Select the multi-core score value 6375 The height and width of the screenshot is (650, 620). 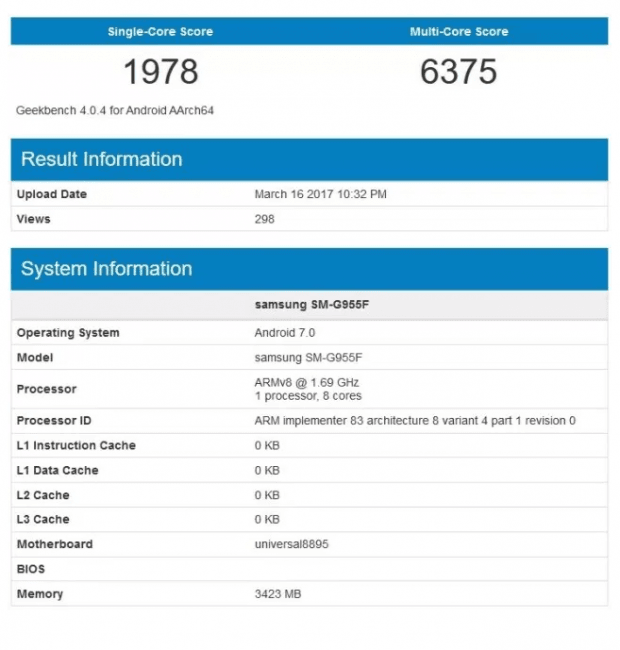point(458,72)
